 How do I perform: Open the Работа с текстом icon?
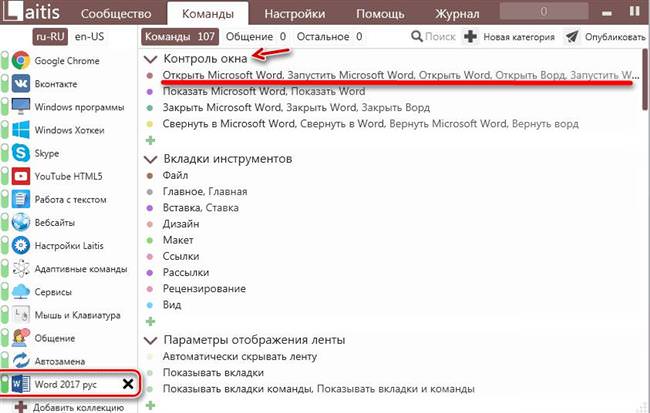pos(21,199)
